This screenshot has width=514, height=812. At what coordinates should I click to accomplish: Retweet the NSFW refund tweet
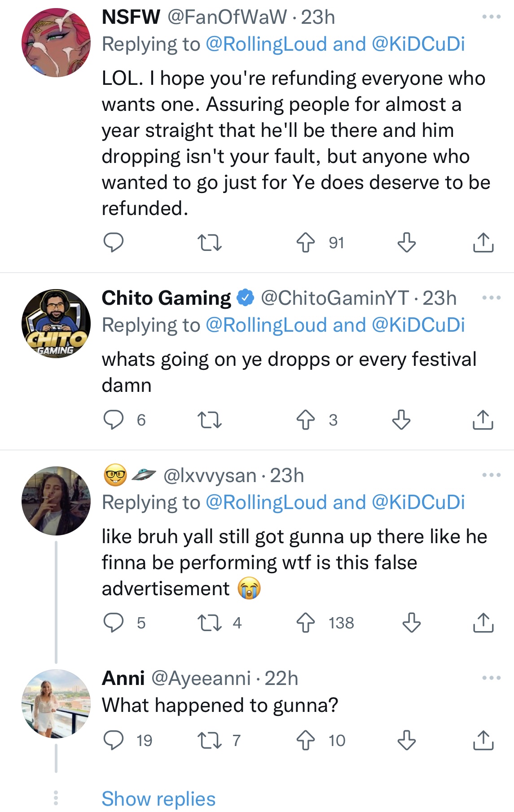pos(210,243)
